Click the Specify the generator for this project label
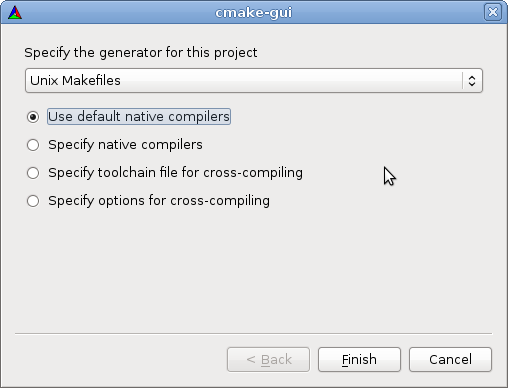Screen dimensions: 508x388 (141, 53)
